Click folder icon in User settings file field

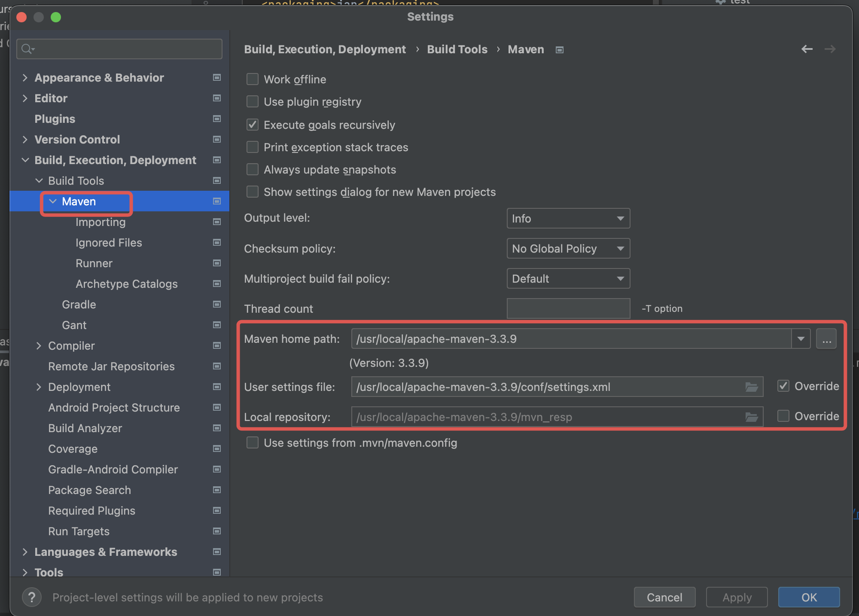click(751, 387)
